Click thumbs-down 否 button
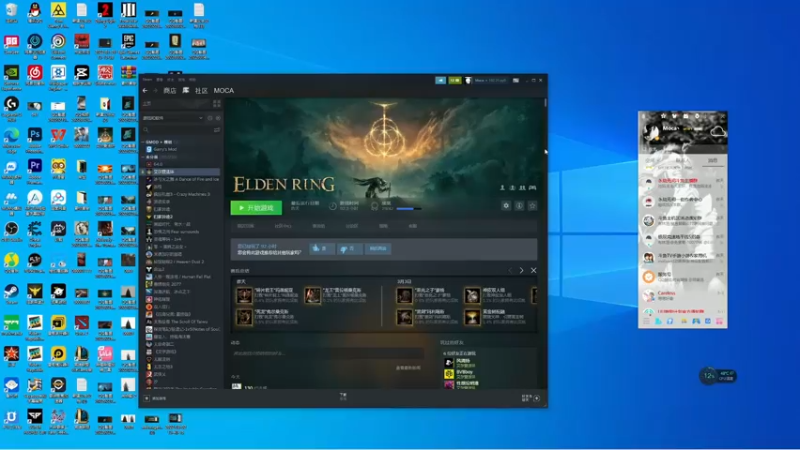The height and width of the screenshot is (450, 800). point(349,248)
